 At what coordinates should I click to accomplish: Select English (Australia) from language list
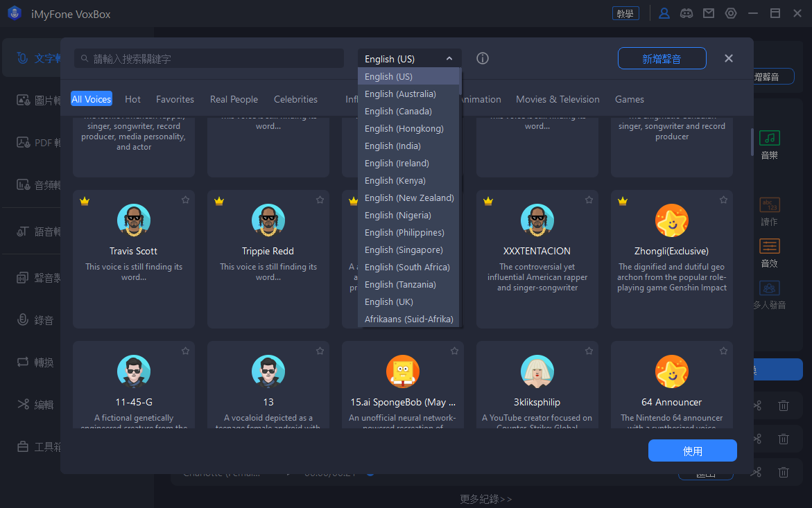pyautogui.click(x=408, y=94)
